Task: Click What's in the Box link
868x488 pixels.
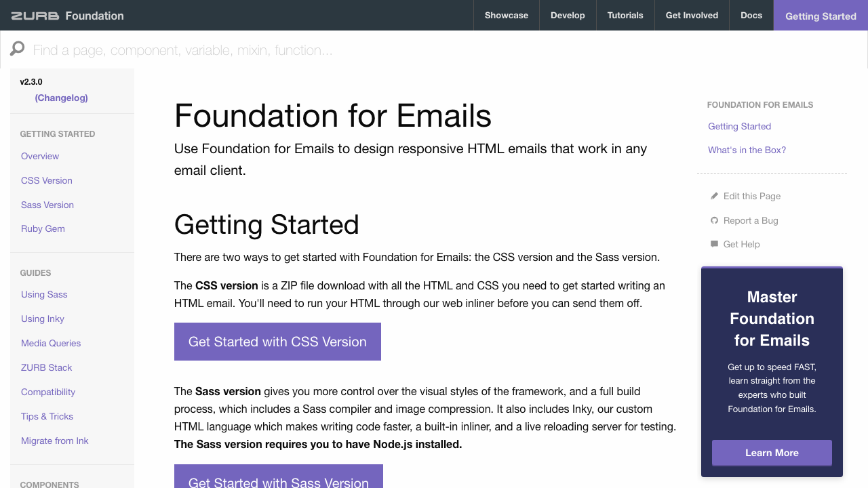Action: tap(747, 150)
